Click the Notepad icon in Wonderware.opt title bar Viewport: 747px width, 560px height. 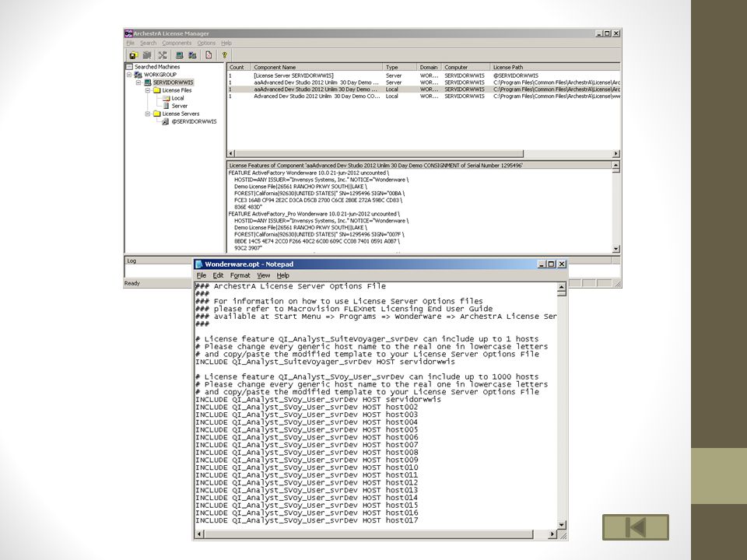click(x=199, y=264)
